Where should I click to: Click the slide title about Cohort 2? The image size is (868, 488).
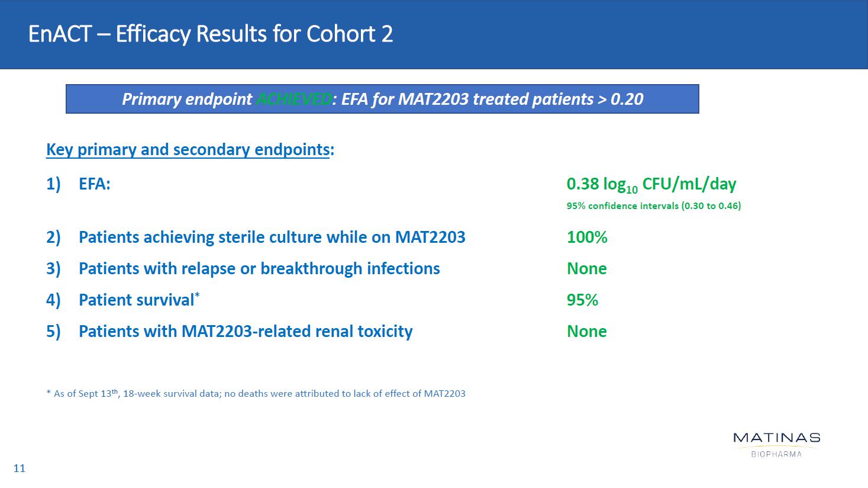(211, 34)
